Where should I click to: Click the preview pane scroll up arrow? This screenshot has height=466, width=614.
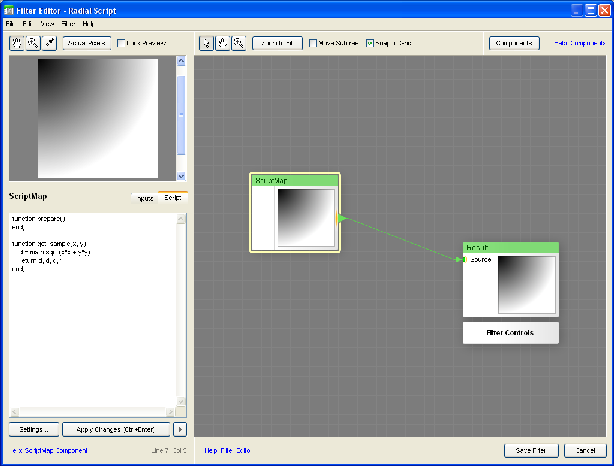coord(181,61)
